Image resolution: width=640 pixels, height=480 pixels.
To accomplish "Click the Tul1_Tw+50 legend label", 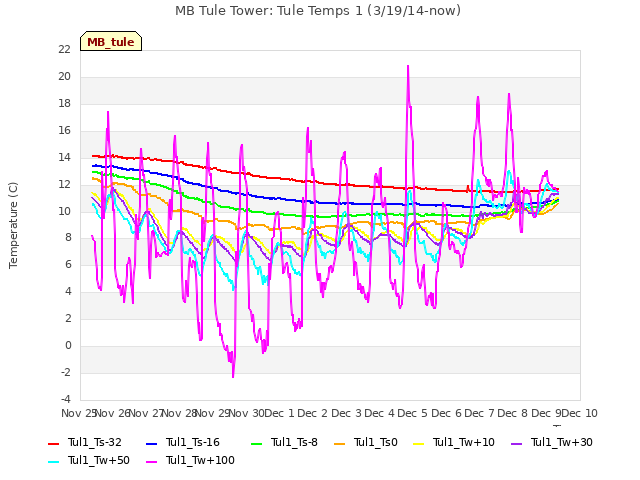I will click(x=99, y=460).
